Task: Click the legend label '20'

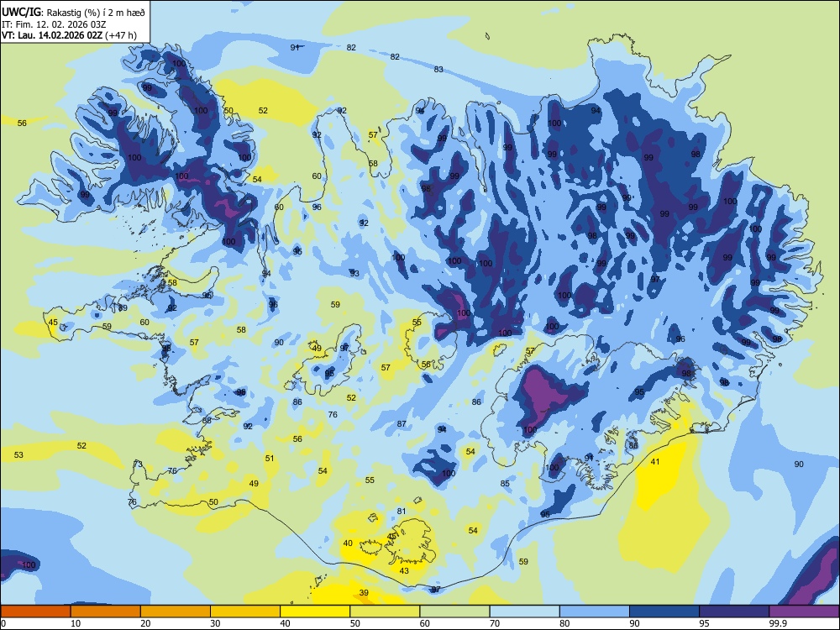Action: pos(145,623)
